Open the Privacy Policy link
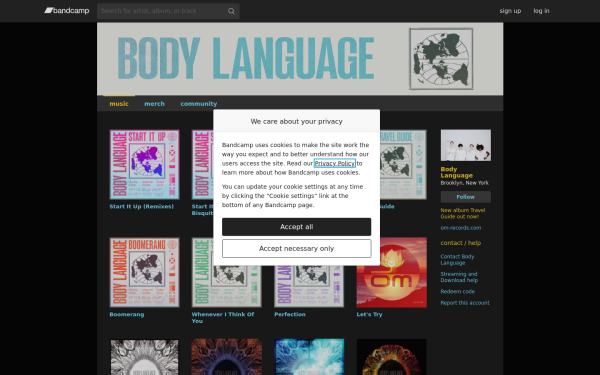This screenshot has width=600, height=375. click(x=335, y=163)
